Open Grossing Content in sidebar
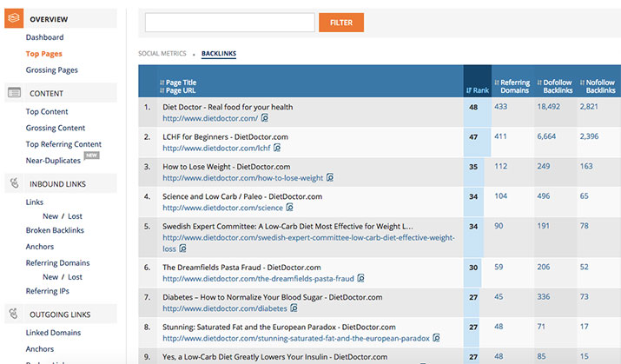Viewport: 621px width, 364px height. 56,128
